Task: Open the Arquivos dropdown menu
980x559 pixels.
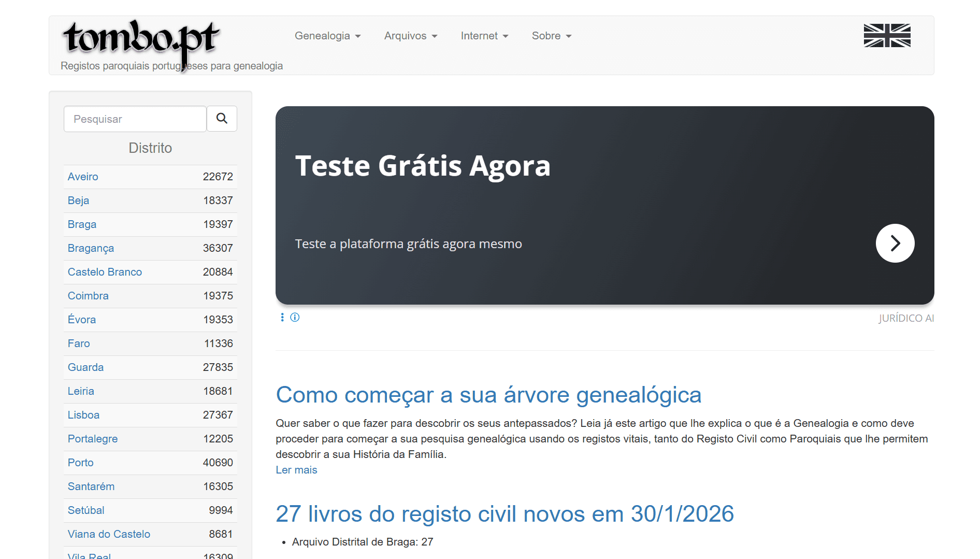Action: (410, 36)
